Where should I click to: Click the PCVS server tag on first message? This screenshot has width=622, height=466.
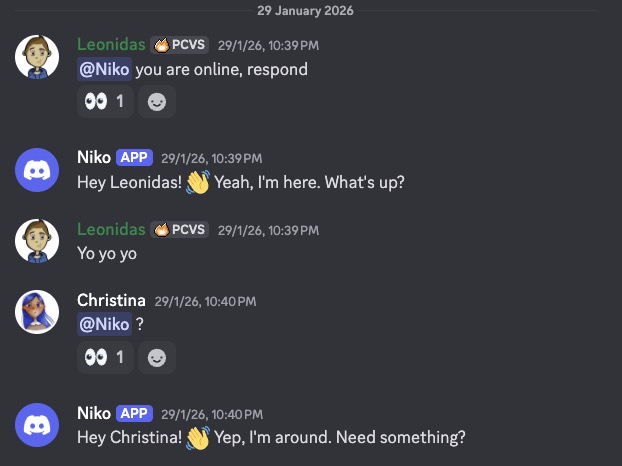tap(179, 45)
